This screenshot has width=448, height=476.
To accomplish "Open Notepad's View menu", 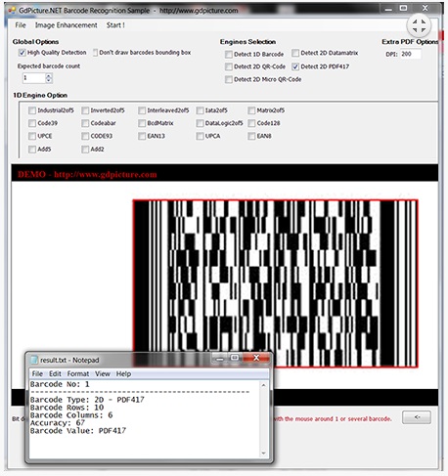I will pyautogui.click(x=103, y=373).
